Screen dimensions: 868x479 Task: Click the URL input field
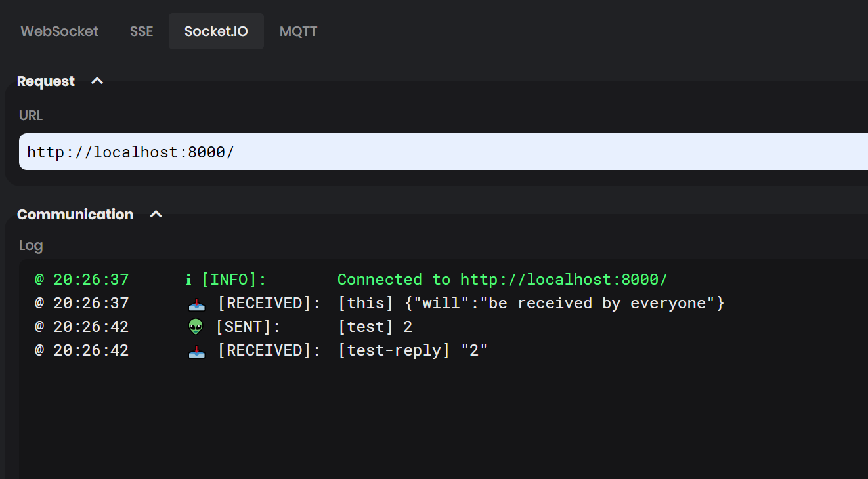coord(443,152)
